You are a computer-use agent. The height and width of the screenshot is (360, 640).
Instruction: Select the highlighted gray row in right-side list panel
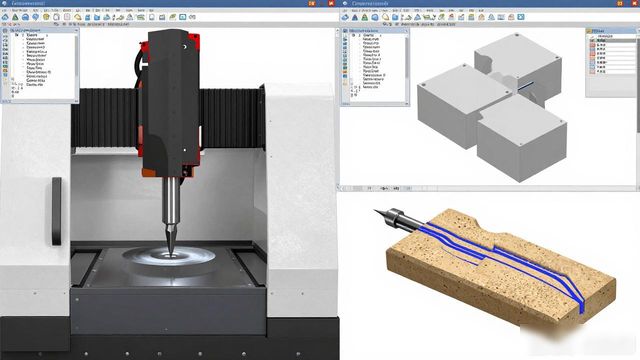(x=612, y=40)
